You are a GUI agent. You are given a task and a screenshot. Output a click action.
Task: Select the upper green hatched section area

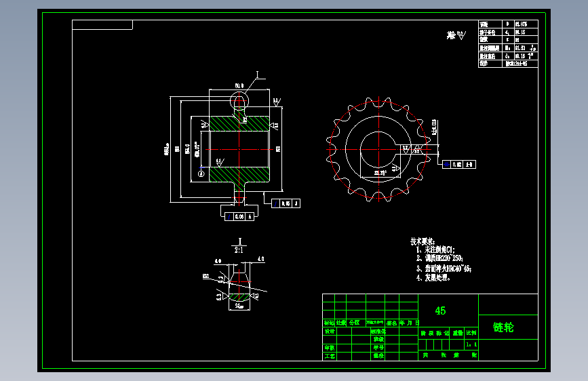click(x=239, y=123)
